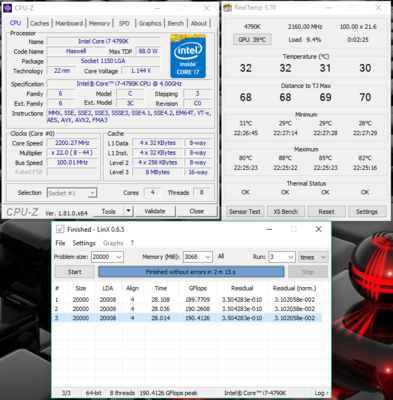
Task: Open the Tools dropdown arrow in CPU-Z
Action: 129,211
